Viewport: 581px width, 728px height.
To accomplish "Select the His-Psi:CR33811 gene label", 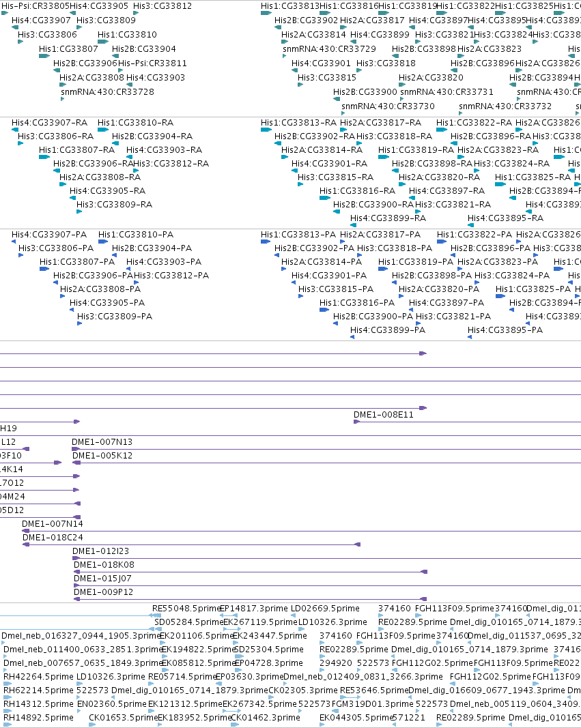I will pos(152,63).
